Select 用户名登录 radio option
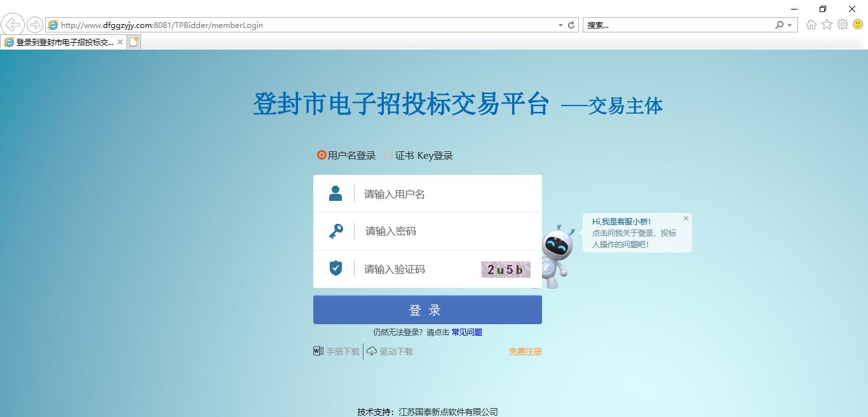This screenshot has width=868, height=417. pos(322,155)
